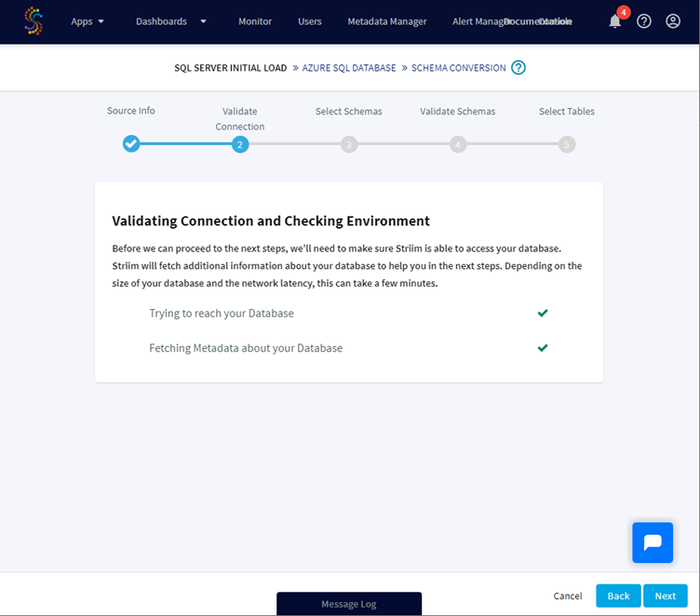Open the Metadata Manager menu item
The width and height of the screenshot is (700, 616).
387,21
